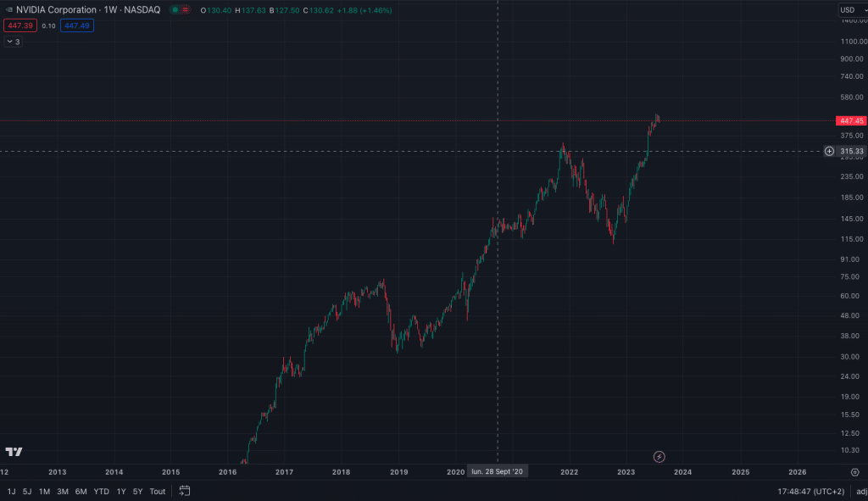Click the 2019 label on time axis
This screenshot has height=501, width=868.
398,472
